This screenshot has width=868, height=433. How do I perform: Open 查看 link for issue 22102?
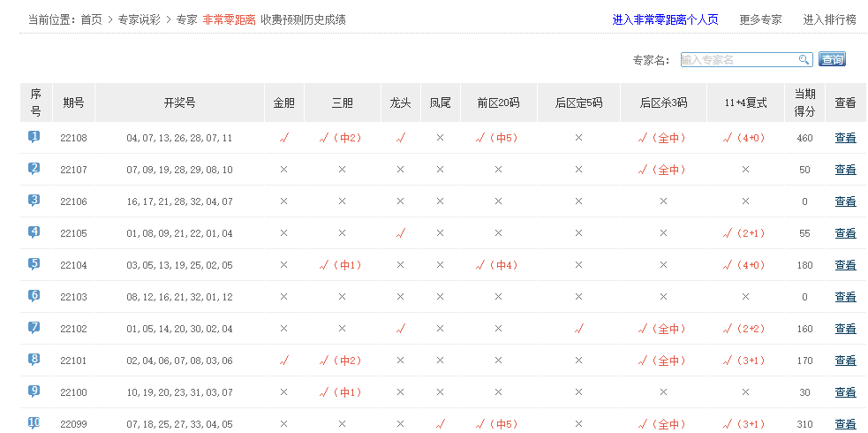[x=845, y=329]
